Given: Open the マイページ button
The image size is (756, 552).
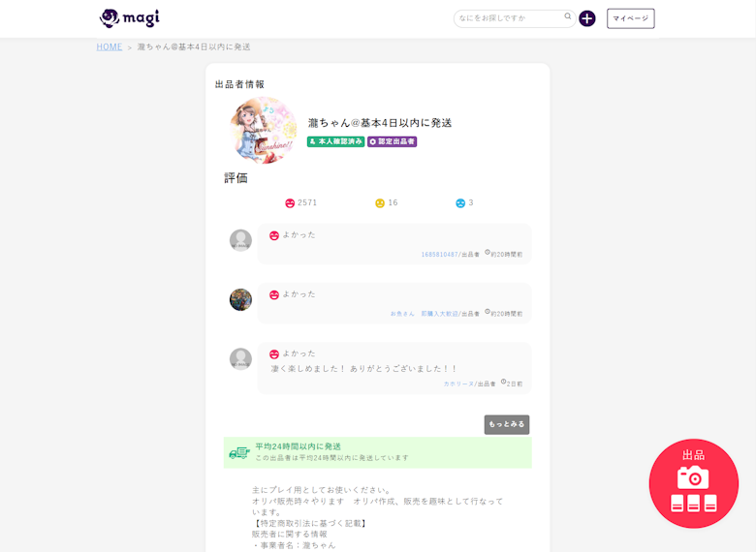Looking at the screenshot, I should coord(630,18).
